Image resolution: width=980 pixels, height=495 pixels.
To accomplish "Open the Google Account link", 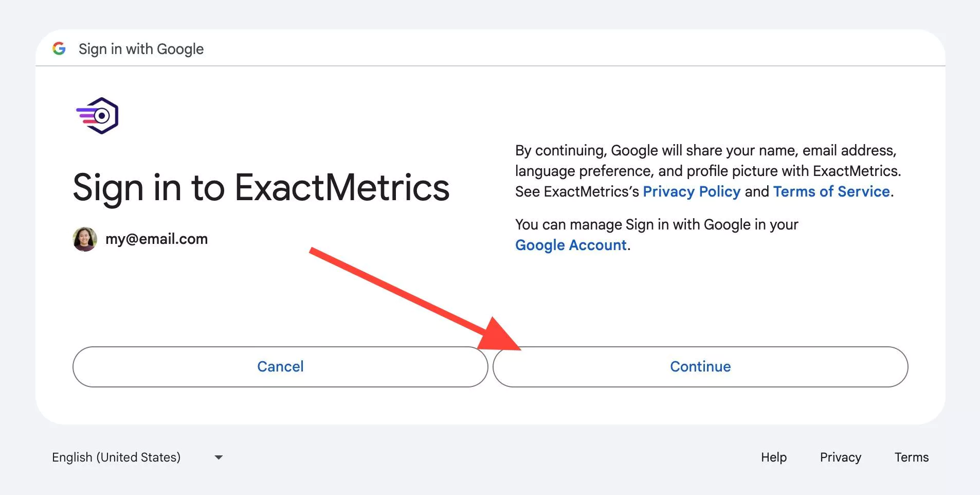I will [x=571, y=245].
